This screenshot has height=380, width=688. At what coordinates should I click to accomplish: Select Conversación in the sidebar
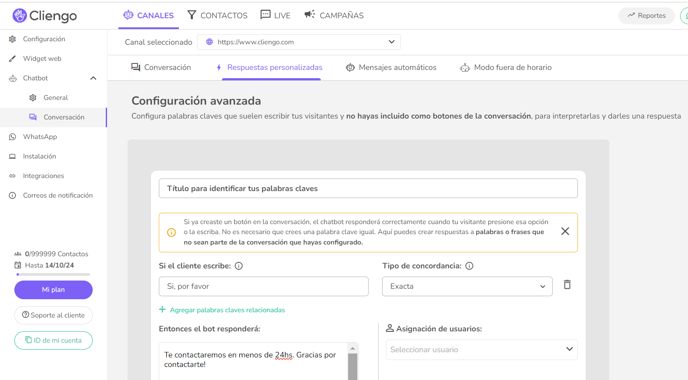pos(64,117)
